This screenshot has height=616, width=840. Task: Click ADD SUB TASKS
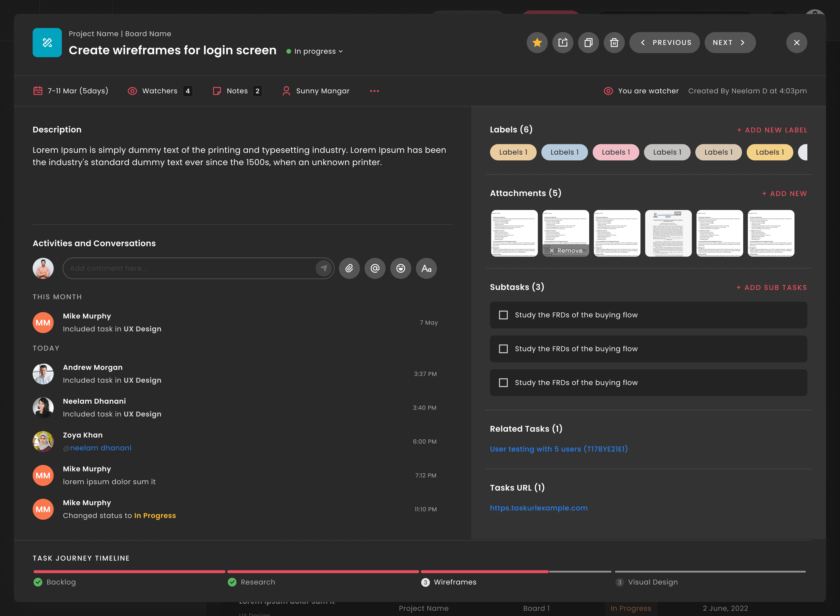(771, 287)
